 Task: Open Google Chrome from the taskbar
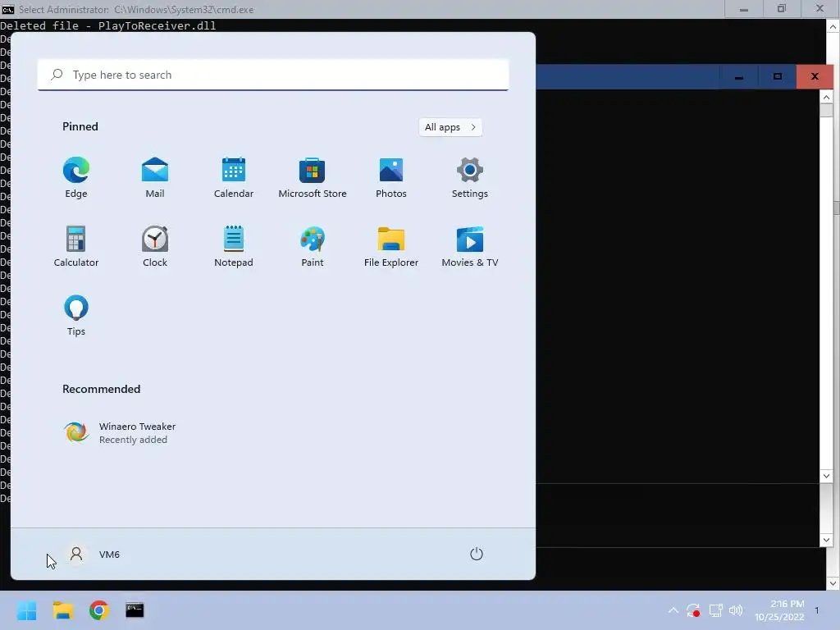99,610
